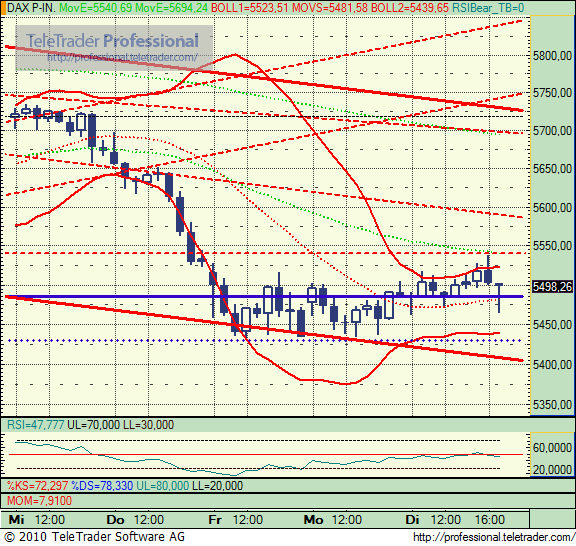Click the 5450,00 price axis label

pyautogui.click(x=552, y=325)
